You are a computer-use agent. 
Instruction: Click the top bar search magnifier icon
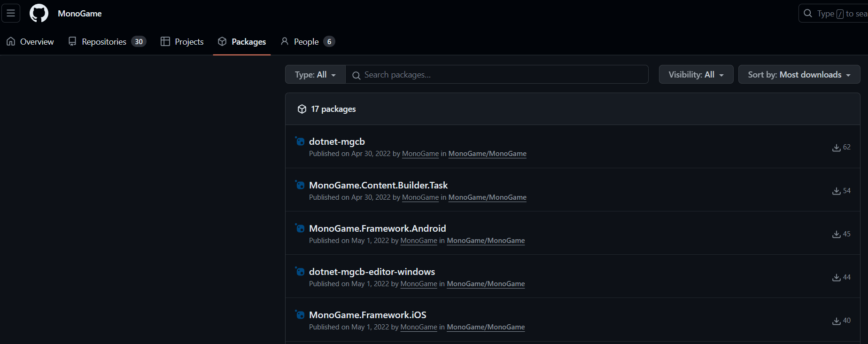pyautogui.click(x=808, y=13)
